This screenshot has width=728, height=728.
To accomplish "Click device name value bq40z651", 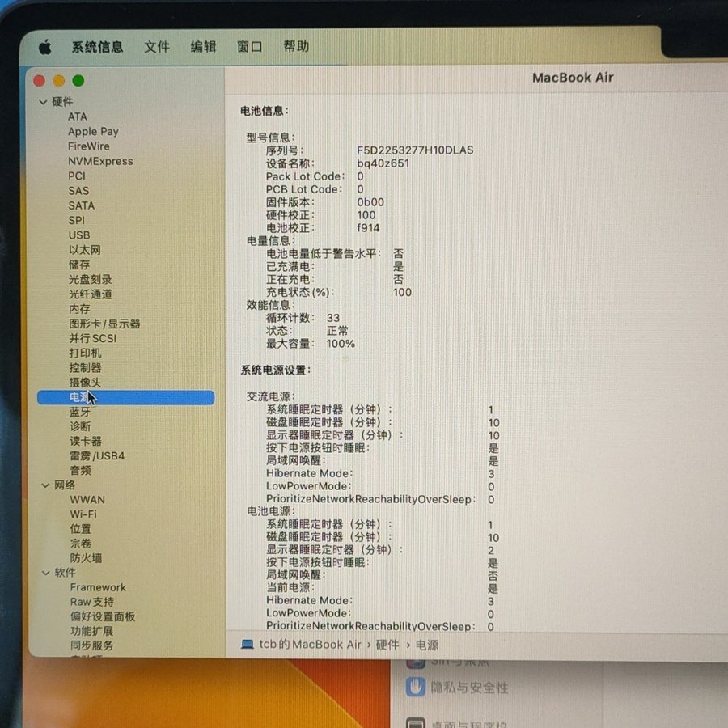I will [383, 163].
